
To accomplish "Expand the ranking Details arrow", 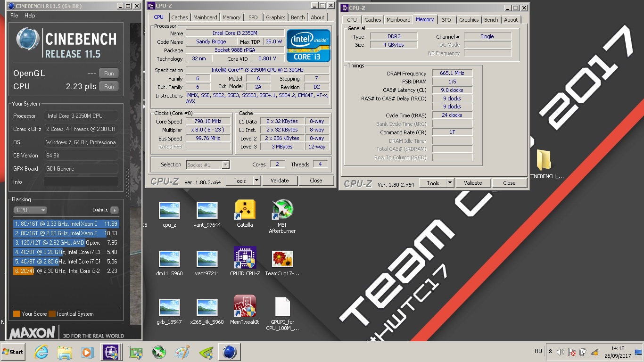I will 114,210.
